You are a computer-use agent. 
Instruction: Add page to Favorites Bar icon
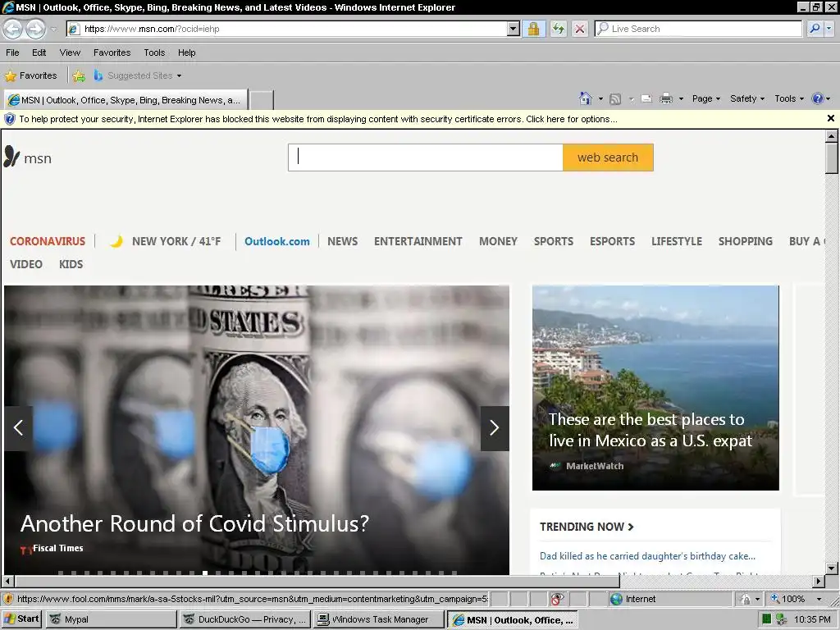pyautogui.click(x=79, y=75)
